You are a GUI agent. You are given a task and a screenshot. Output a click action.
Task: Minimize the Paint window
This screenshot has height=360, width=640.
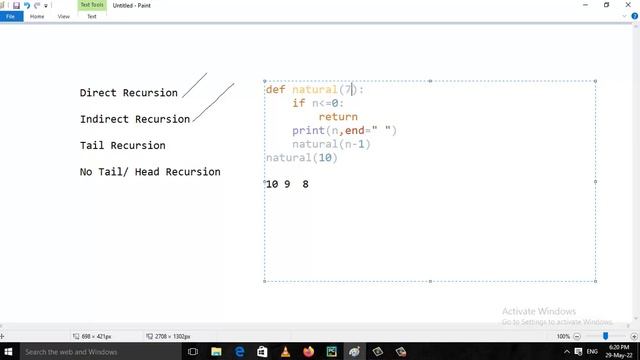[585, 5]
